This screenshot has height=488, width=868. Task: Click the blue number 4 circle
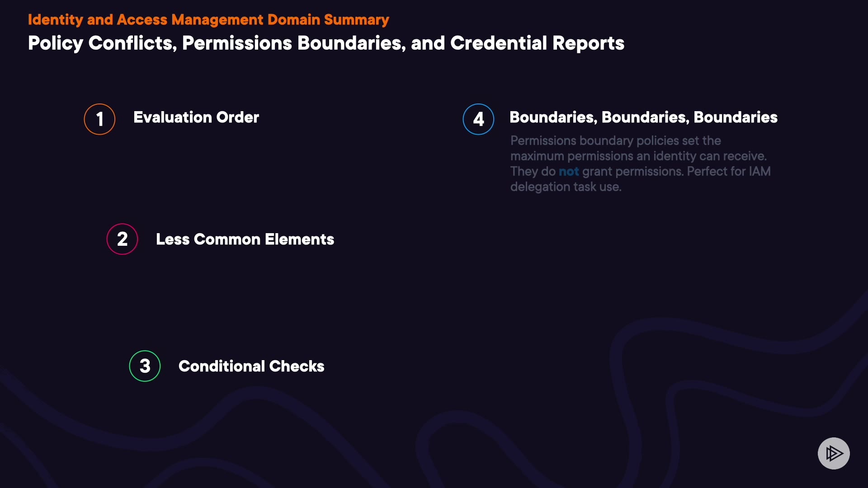478,119
